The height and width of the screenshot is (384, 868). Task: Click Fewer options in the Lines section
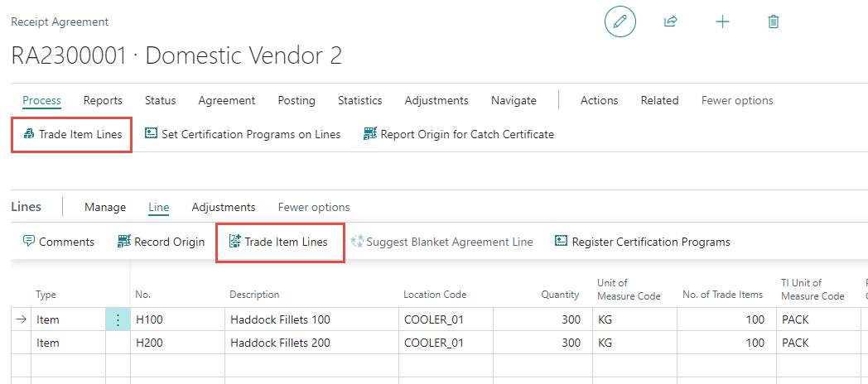point(314,207)
